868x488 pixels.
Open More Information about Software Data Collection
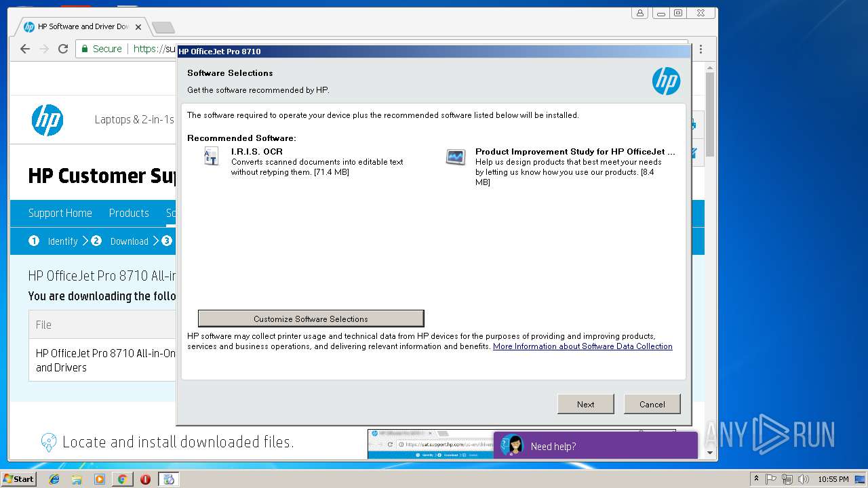[x=583, y=346]
